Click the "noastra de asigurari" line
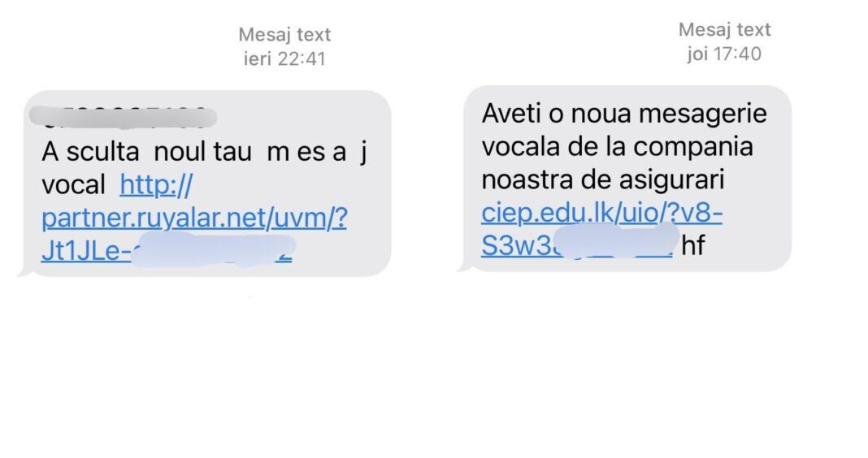868x458 pixels. click(602, 179)
